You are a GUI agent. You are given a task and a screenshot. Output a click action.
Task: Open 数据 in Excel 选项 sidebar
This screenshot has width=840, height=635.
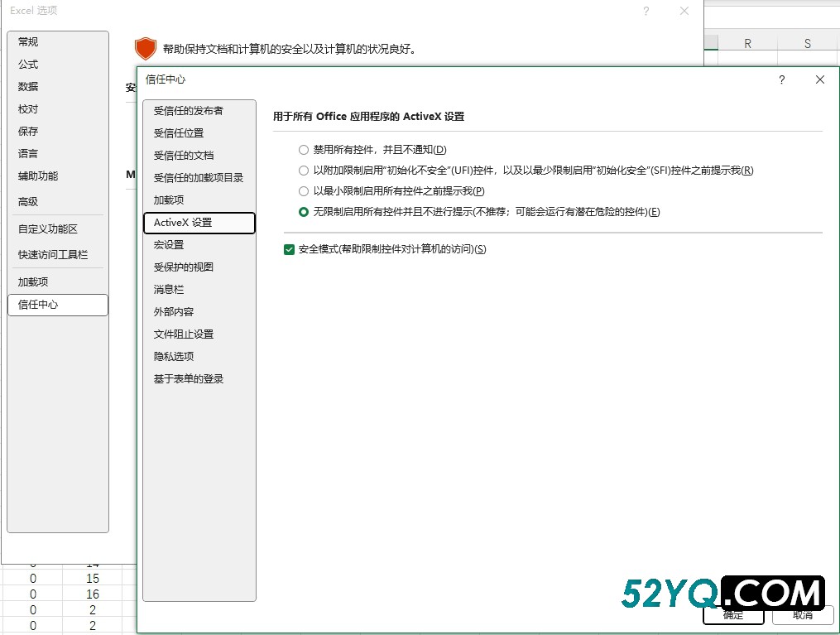coord(58,86)
